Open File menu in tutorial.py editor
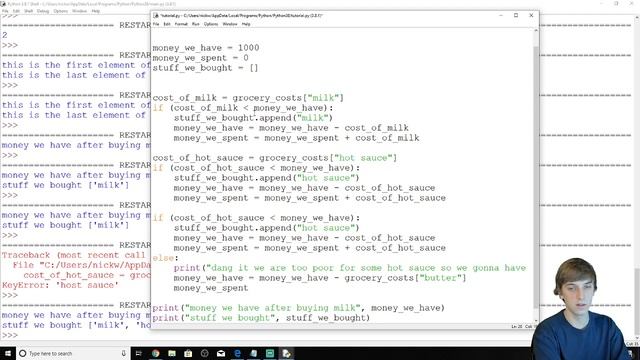 (156, 24)
